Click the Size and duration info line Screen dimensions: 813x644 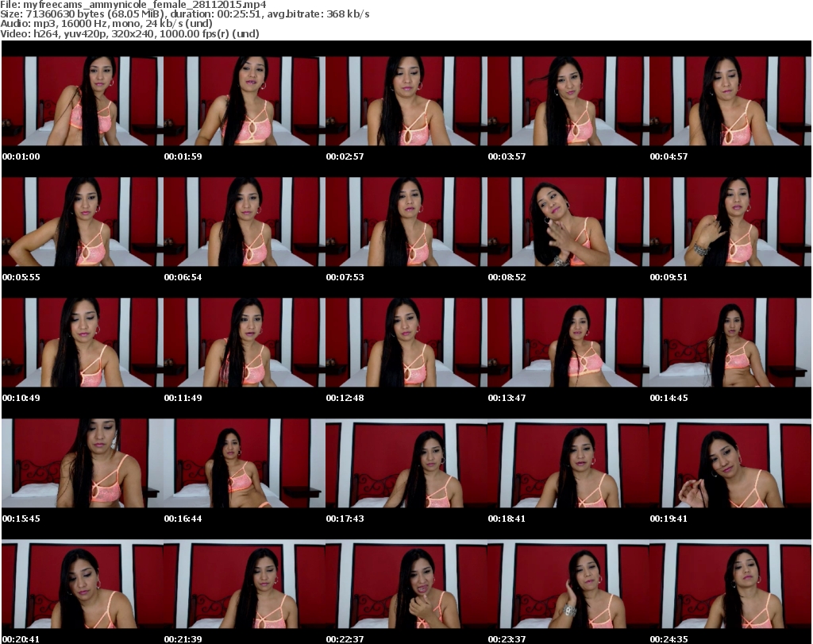click(184, 14)
